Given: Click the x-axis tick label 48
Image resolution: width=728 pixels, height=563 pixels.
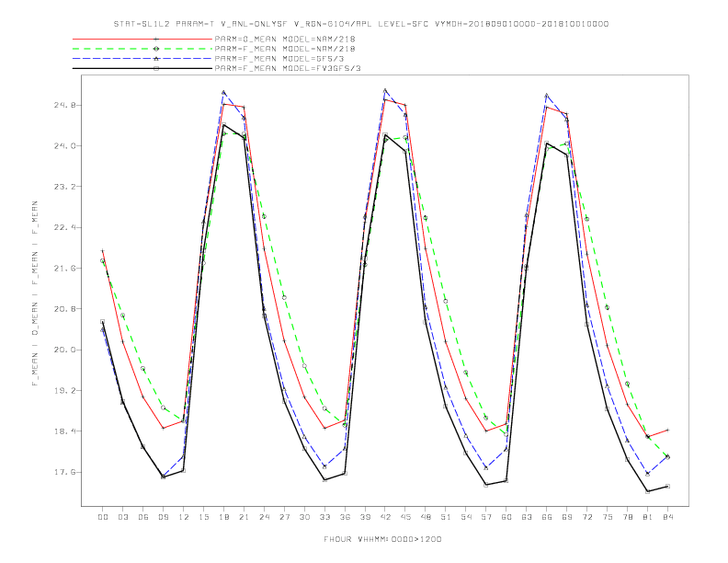Looking at the screenshot, I should point(426,517).
